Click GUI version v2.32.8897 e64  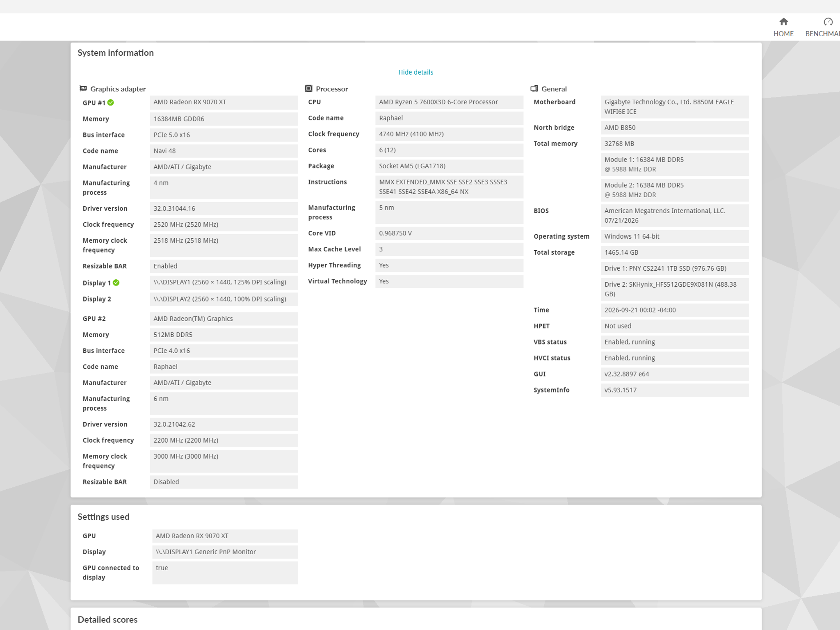[675, 374]
